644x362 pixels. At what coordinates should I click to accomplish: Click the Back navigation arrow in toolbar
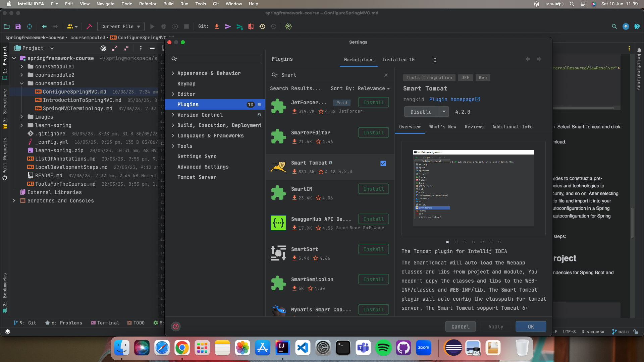tap(44, 26)
